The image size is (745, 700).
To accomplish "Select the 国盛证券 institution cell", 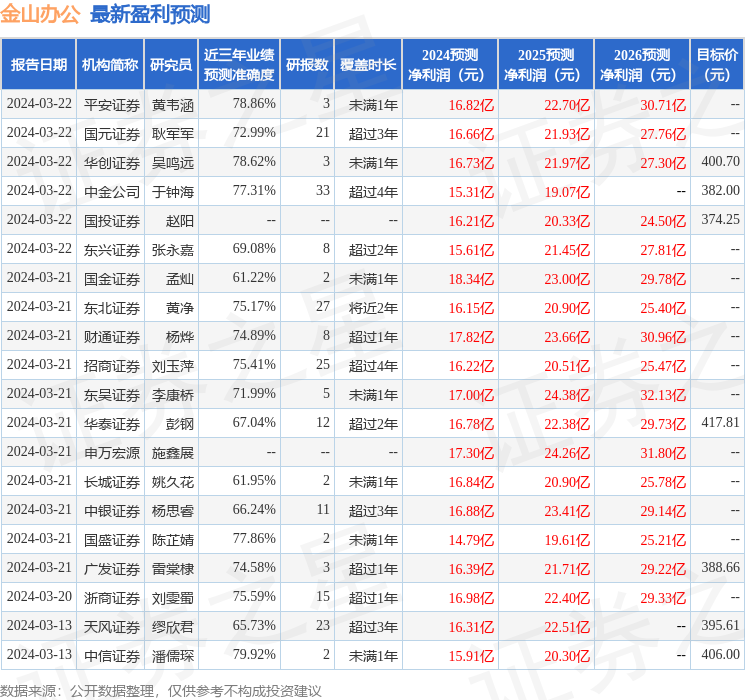I will [x=112, y=539].
